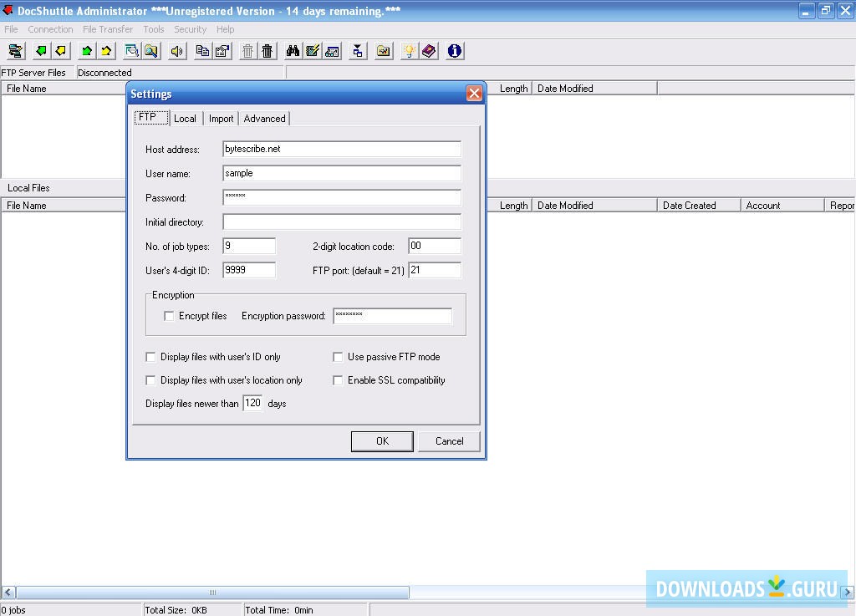Image resolution: width=856 pixels, height=616 pixels.
Task: Open the Tools menu
Action: [154, 29]
